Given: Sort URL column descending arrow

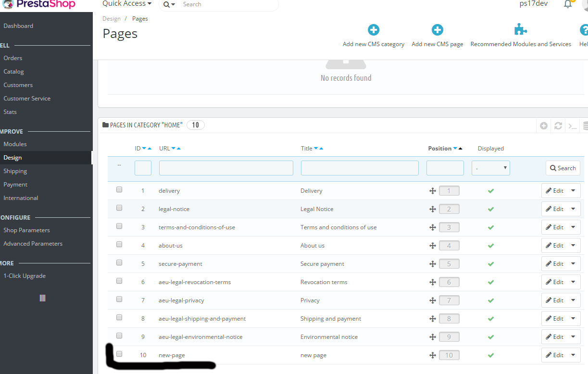Looking at the screenshot, I should coord(174,149).
